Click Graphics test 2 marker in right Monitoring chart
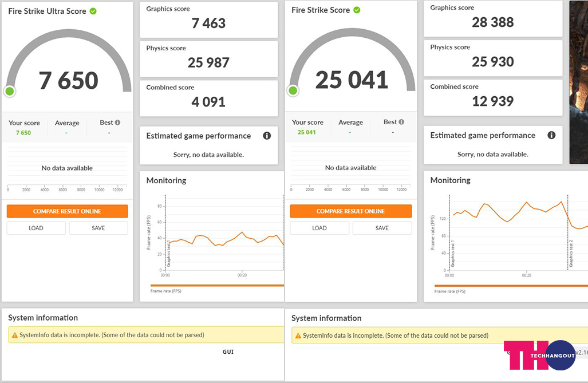Image resolution: width=588 pixels, height=383 pixels. pos(571,254)
